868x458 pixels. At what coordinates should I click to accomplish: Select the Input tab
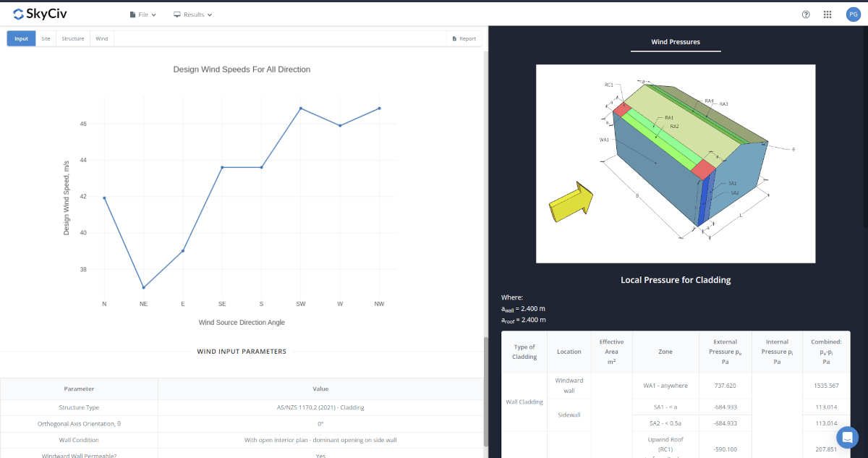(21, 38)
